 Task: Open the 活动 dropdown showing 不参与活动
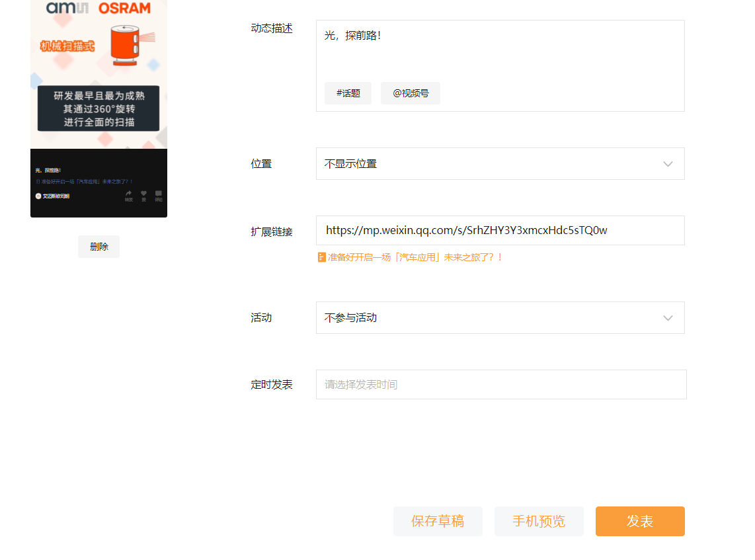coord(500,318)
